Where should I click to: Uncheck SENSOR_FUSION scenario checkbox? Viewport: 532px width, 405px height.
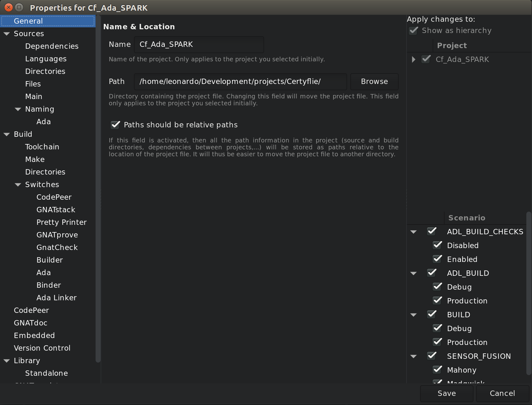[432, 356]
